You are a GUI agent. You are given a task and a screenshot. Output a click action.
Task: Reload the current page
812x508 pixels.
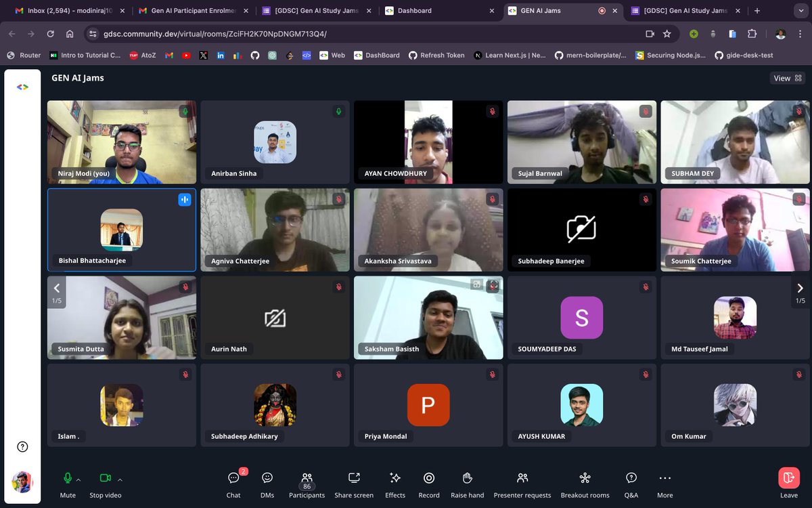(x=51, y=34)
